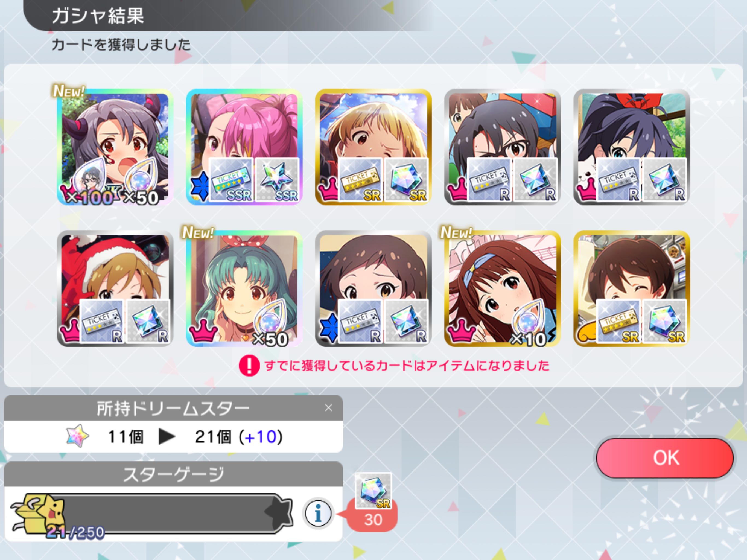This screenshot has width=747, height=560.
Task: Select the blonde girl SR card
Action: click(373, 147)
